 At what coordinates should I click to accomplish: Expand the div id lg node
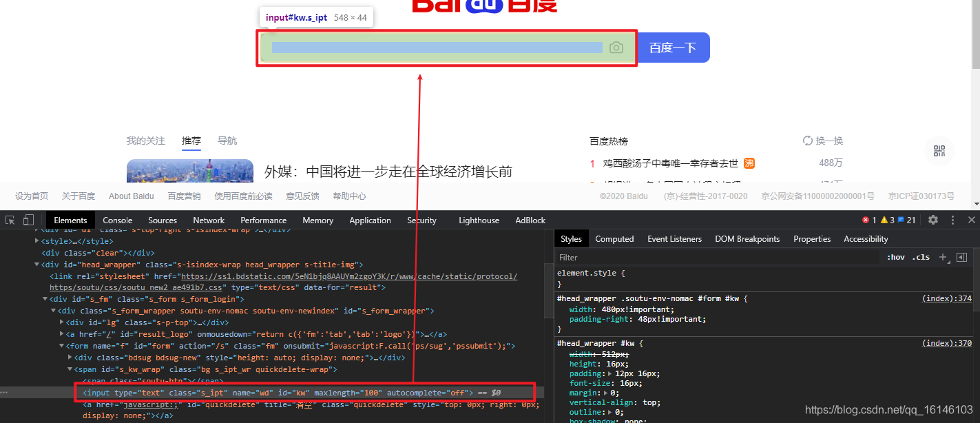62,322
